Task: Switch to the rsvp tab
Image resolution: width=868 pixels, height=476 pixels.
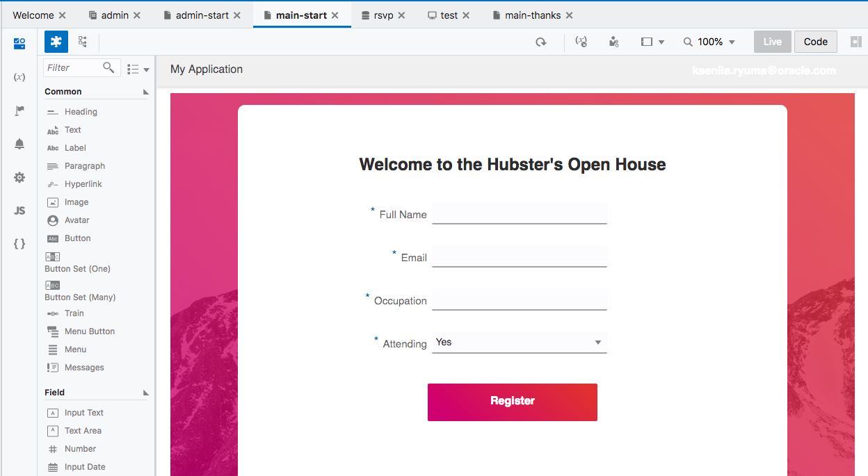Action: pos(383,15)
